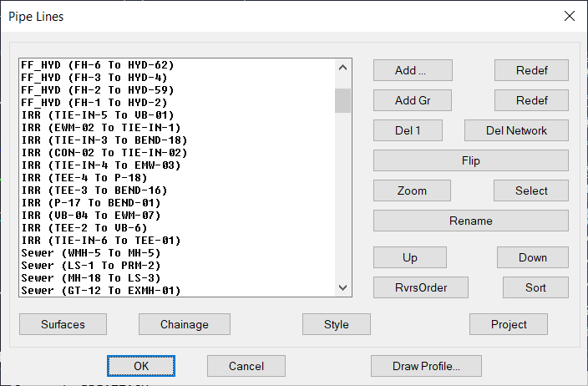Click the Flip button

(470, 160)
